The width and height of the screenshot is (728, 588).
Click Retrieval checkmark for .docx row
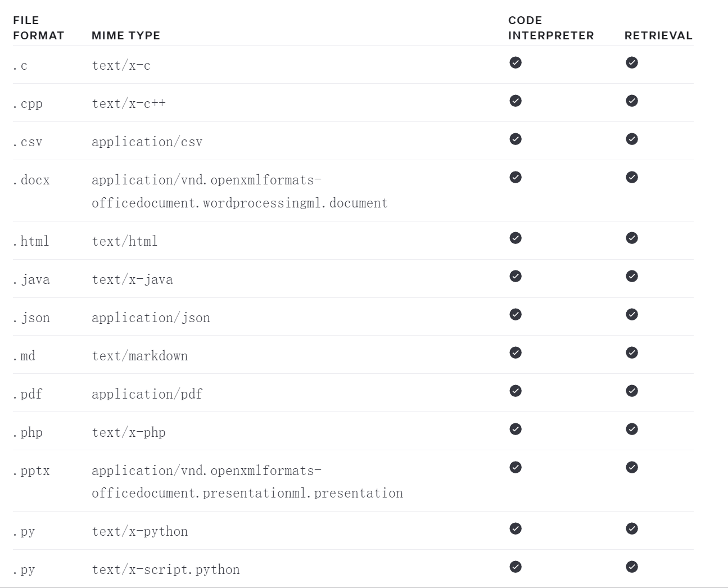tap(632, 177)
